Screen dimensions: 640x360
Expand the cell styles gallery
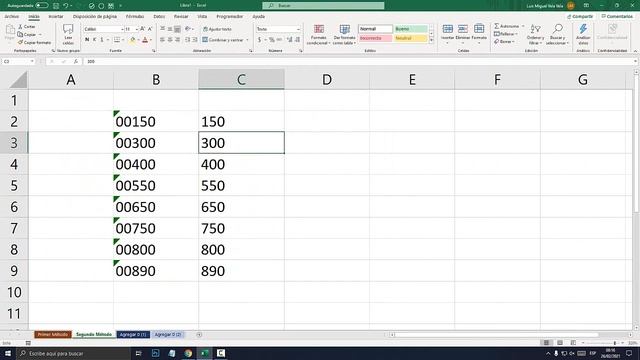(431, 40)
